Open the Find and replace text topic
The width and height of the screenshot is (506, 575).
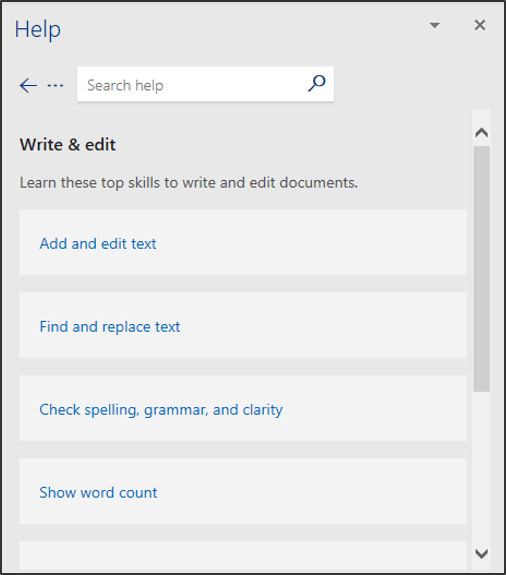[243, 325]
